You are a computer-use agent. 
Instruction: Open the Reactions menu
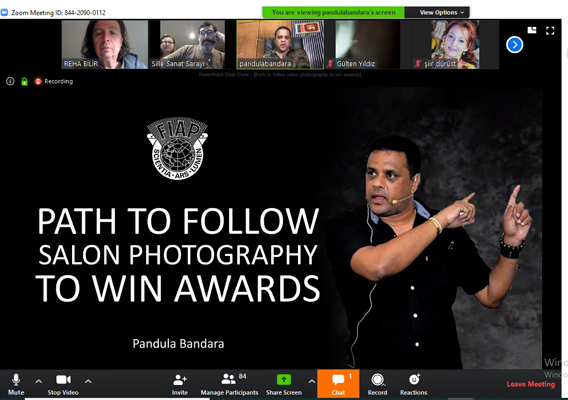point(413,384)
